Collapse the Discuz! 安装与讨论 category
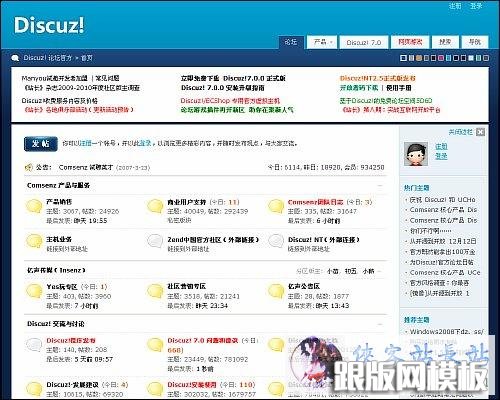The width and height of the screenshot is (500, 400). pos(380,324)
